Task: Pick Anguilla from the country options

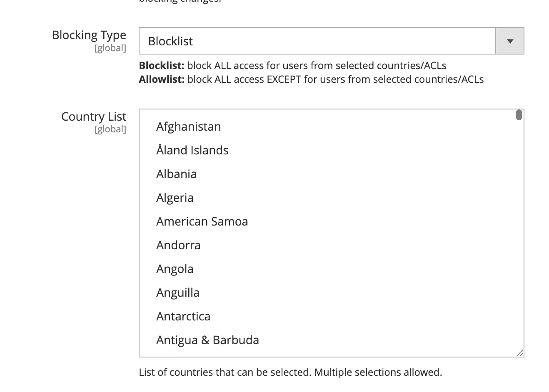Action: [x=178, y=293]
